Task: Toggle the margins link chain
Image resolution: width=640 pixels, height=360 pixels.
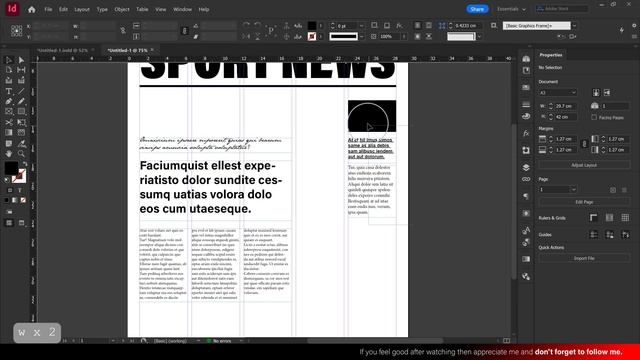Action: [x=584, y=144]
